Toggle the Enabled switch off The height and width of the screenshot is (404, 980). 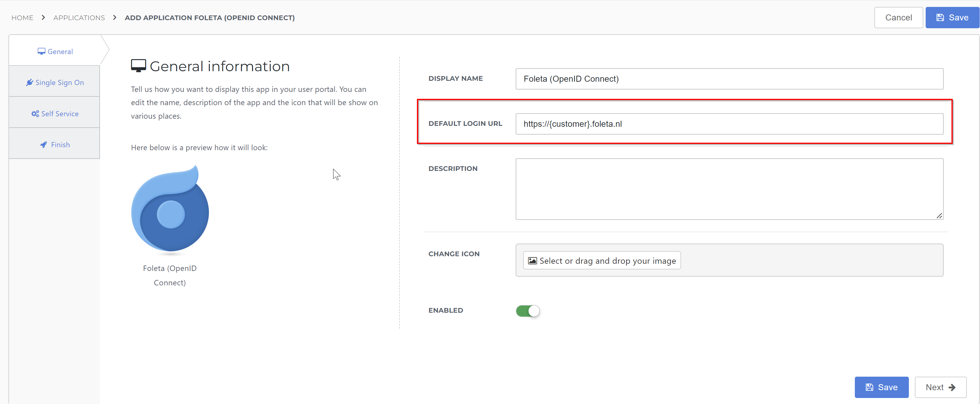528,311
